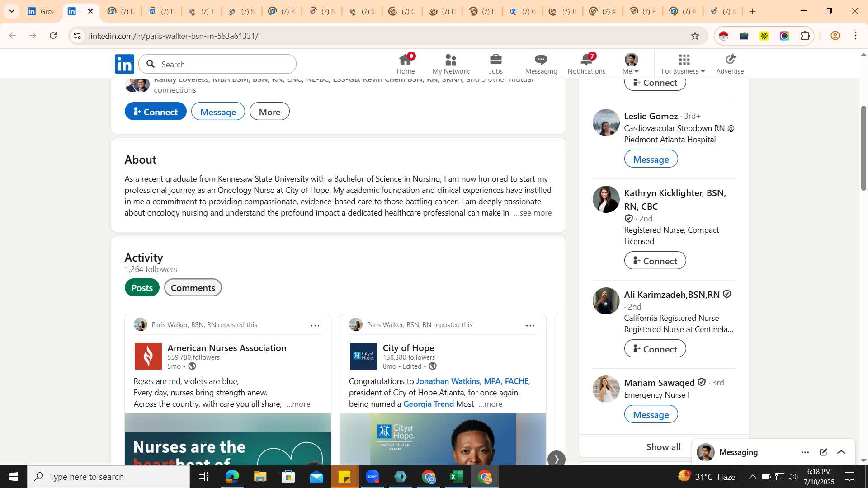
Task: Click the Windows taskbar search box
Action: click(x=108, y=477)
